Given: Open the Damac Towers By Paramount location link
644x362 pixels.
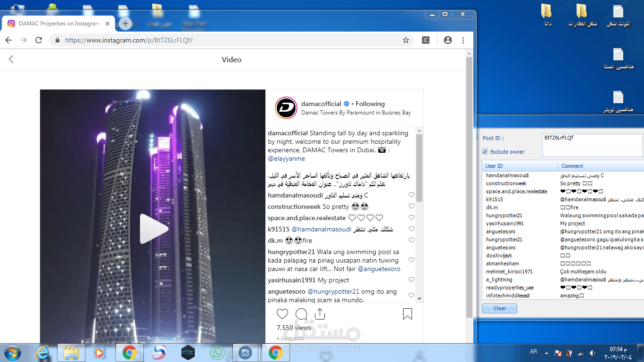Looking at the screenshot, I should (356, 113).
